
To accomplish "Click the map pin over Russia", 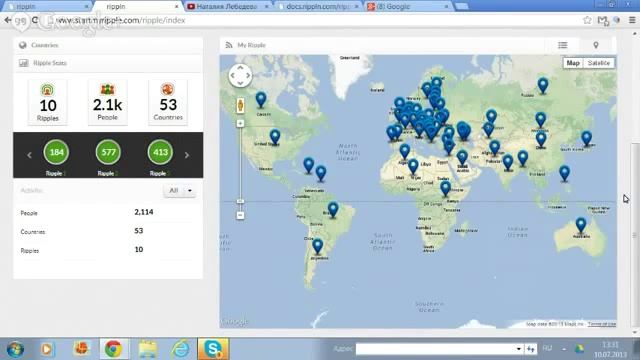I will tap(542, 86).
